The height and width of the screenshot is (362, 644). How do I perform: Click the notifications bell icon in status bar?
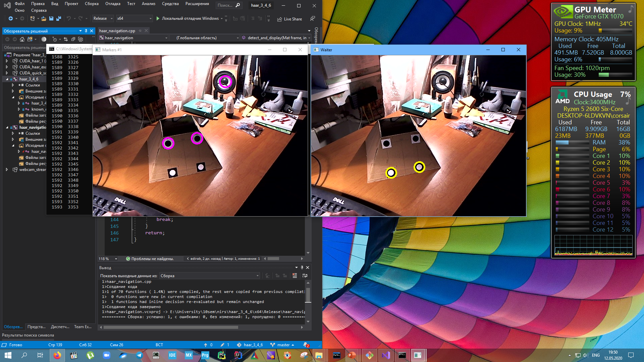pos(306,345)
